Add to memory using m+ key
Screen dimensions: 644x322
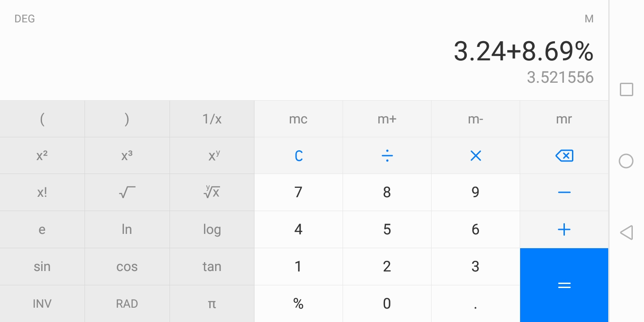pos(387,119)
